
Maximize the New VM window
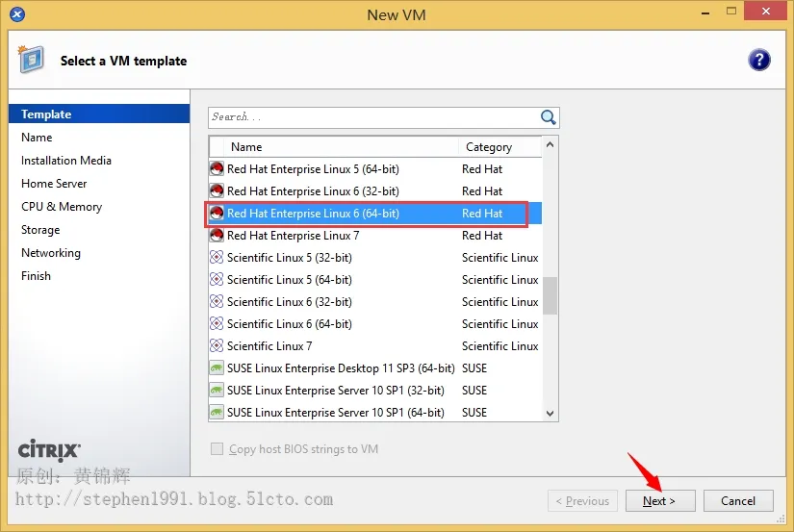pos(731,12)
